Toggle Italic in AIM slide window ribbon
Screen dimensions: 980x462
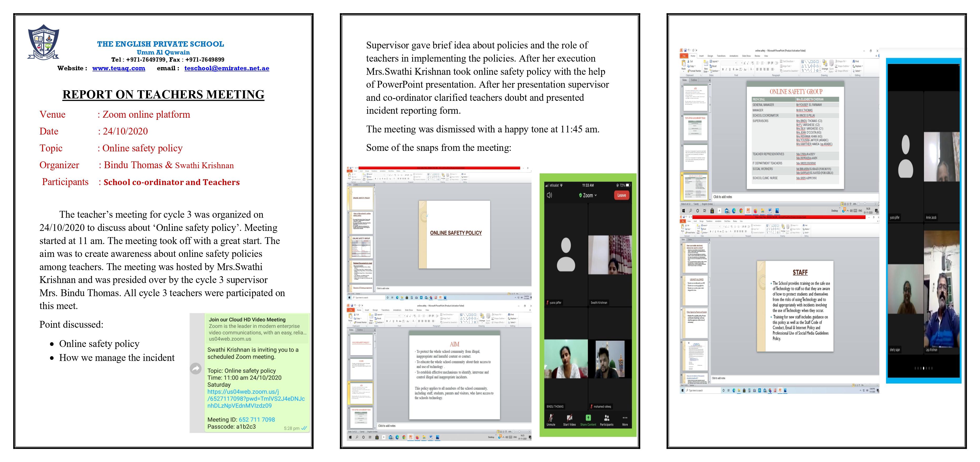click(x=390, y=321)
